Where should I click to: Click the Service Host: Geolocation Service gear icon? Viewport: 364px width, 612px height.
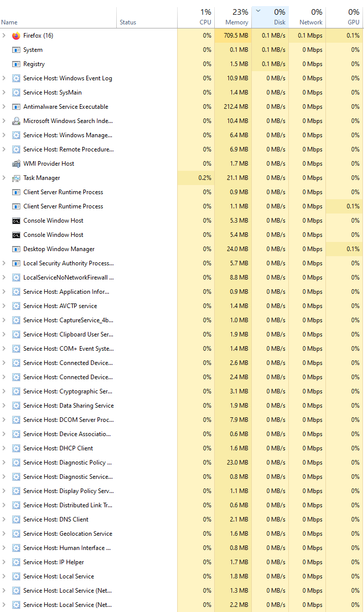point(16,534)
